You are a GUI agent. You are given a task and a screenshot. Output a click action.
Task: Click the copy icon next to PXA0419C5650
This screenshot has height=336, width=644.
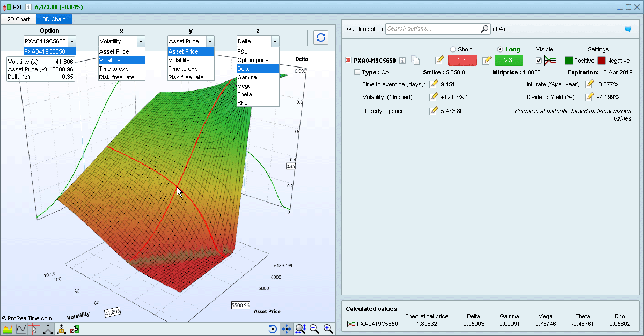tap(416, 61)
